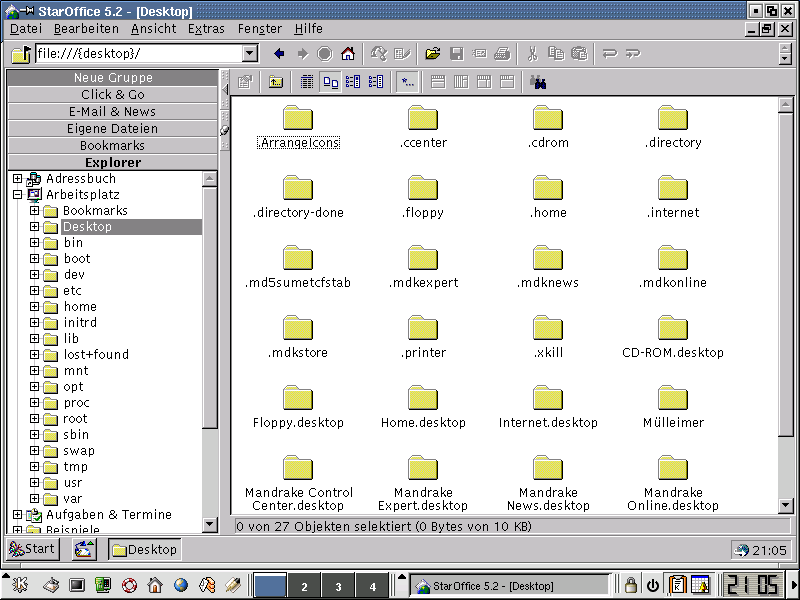
Task: Open the Extras menu
Action: (206, 29)
